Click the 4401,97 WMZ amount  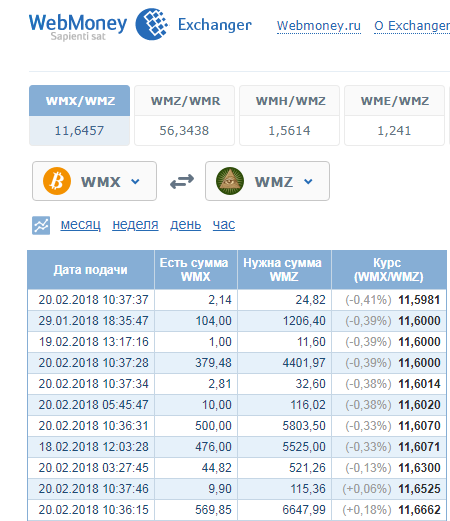click(304, 363)
